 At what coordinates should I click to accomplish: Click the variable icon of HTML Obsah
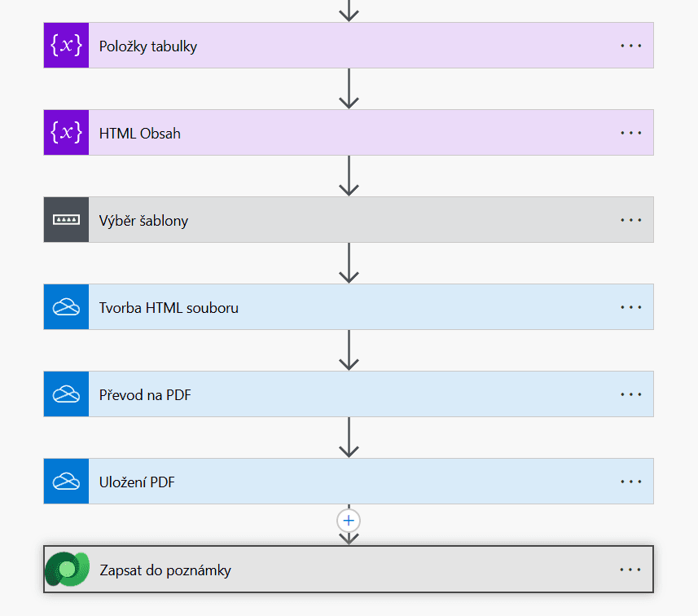click(x=66, y=133)
